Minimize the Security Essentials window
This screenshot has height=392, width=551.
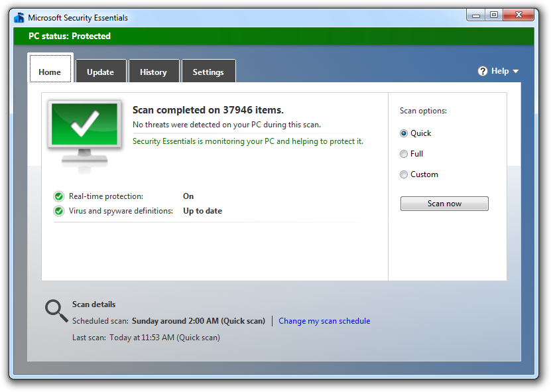(476, 15)
